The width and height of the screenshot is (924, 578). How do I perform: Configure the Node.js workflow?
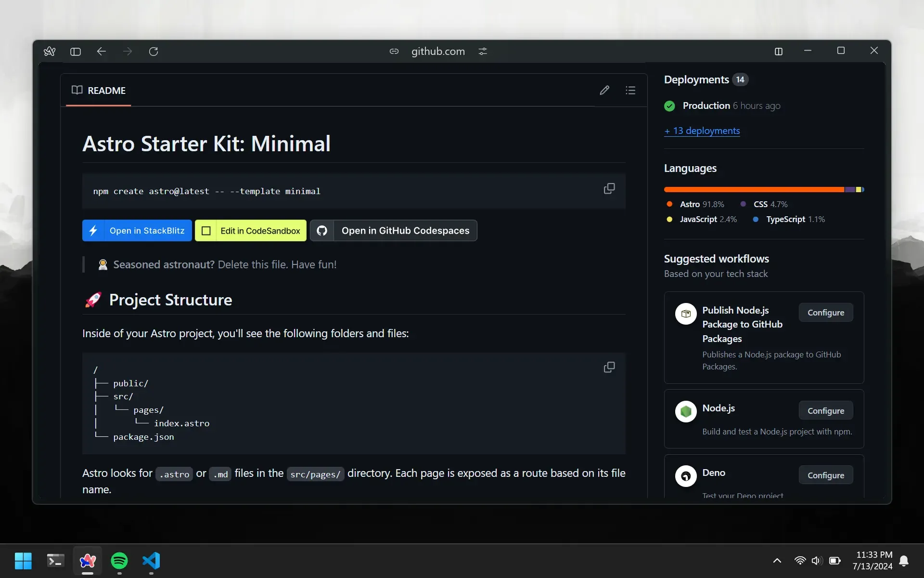pos(826,411)
